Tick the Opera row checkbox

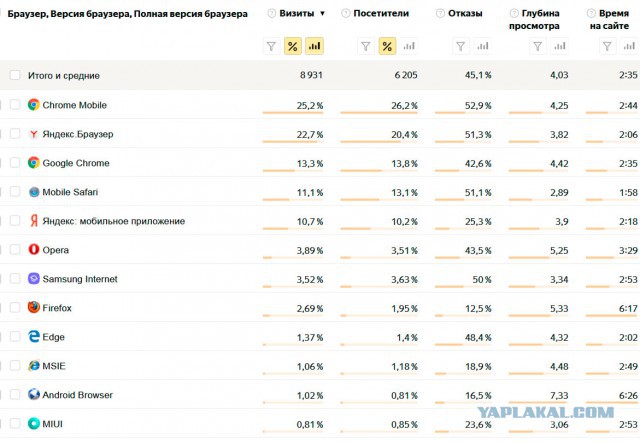coord(15,250)
